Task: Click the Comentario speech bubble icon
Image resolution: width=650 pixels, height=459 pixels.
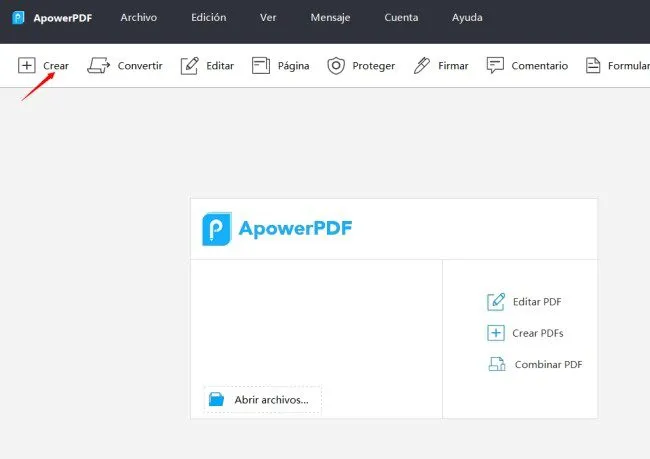Action: 495,66
